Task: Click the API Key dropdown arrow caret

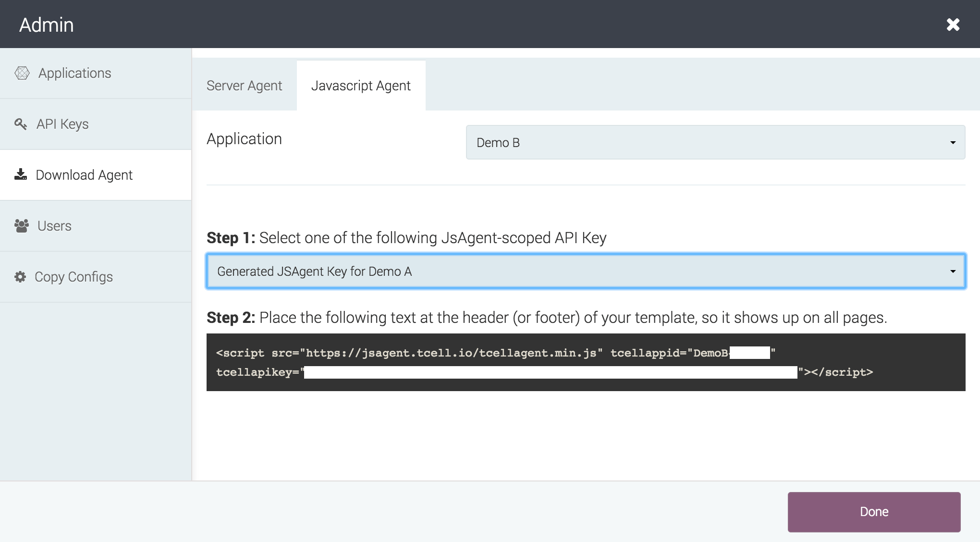Action: pyautogui.click(x=953, y=271)
